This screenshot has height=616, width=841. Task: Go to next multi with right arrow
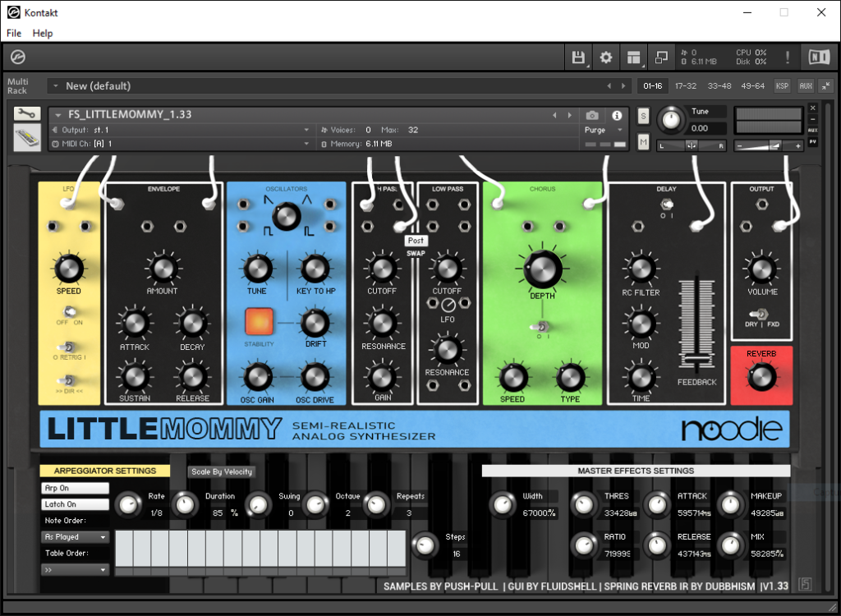(623, 86)
